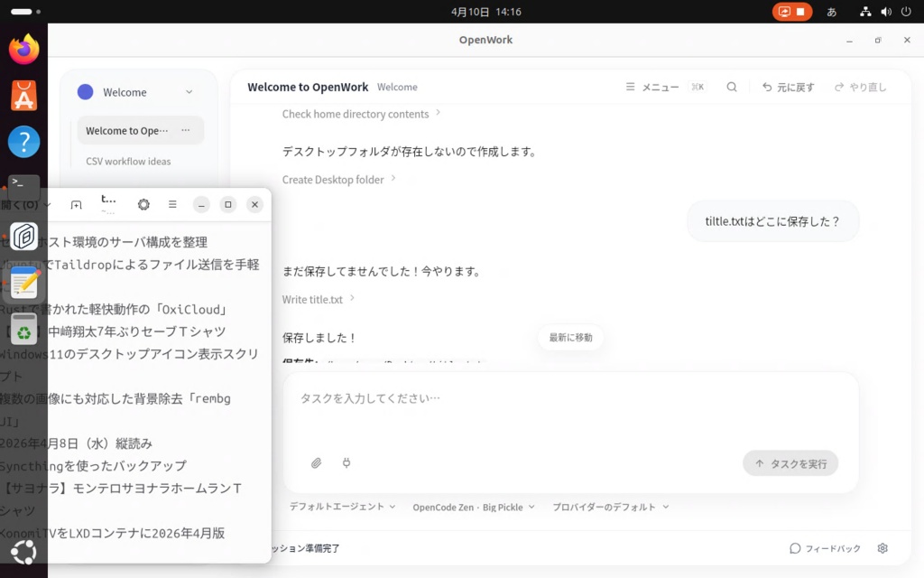Click the paperclip attach file icon
924x578 pixels.
316,463
